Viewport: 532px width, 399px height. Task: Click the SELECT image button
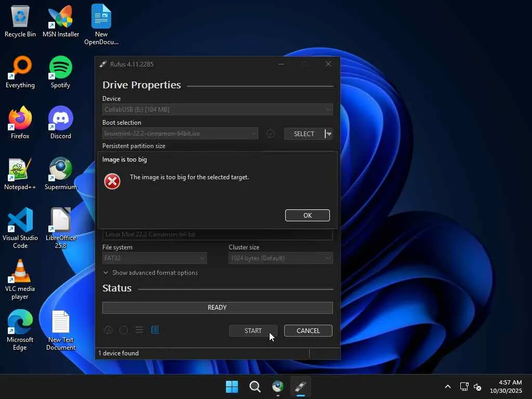point(304,134)
